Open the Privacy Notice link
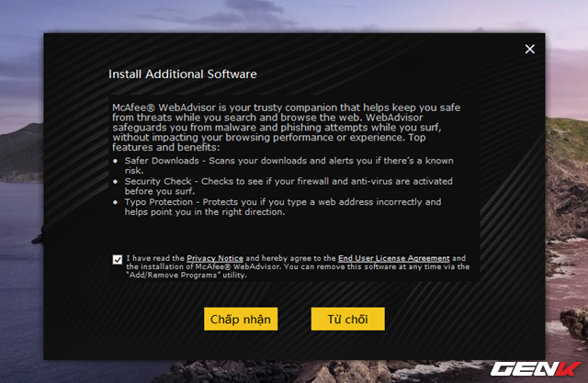This screenshot has width=588, height=383. [x=215, y=258]
